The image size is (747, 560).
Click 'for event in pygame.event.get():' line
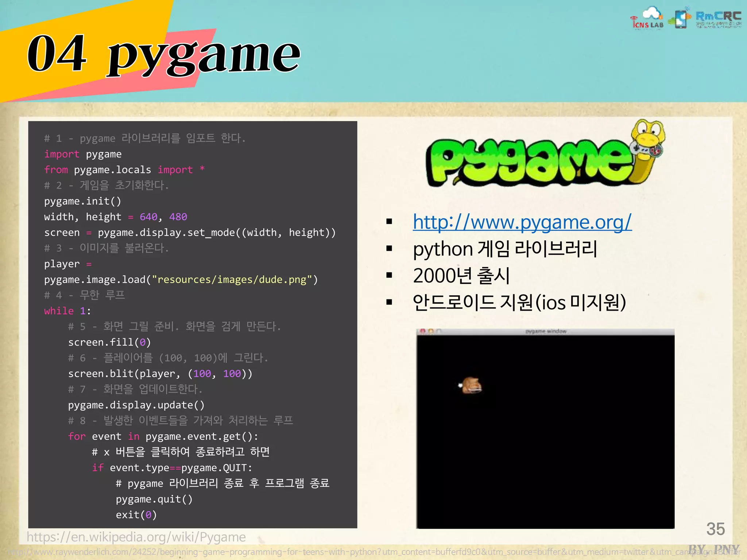pos(163,436)
